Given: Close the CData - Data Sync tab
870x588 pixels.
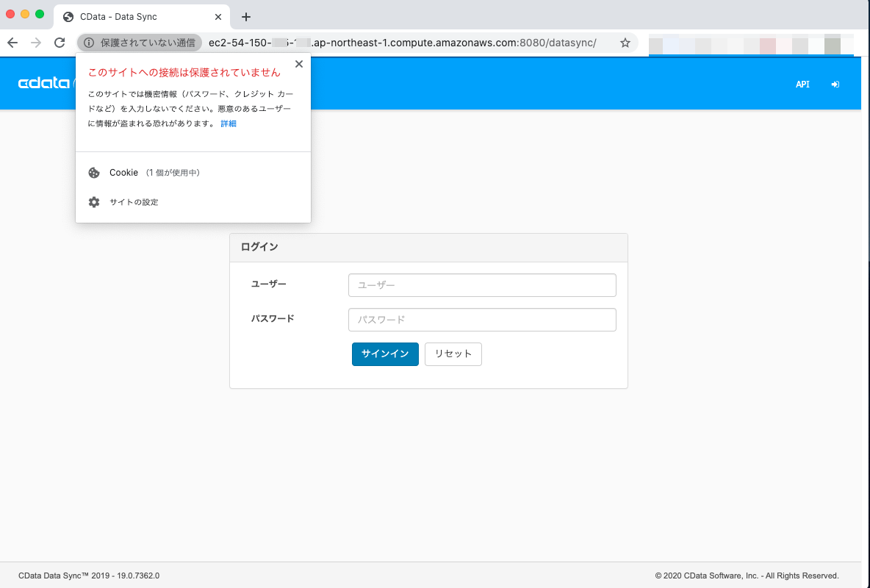Looking at the screenshot, I should pyautogui.click(x=218, y=17).
